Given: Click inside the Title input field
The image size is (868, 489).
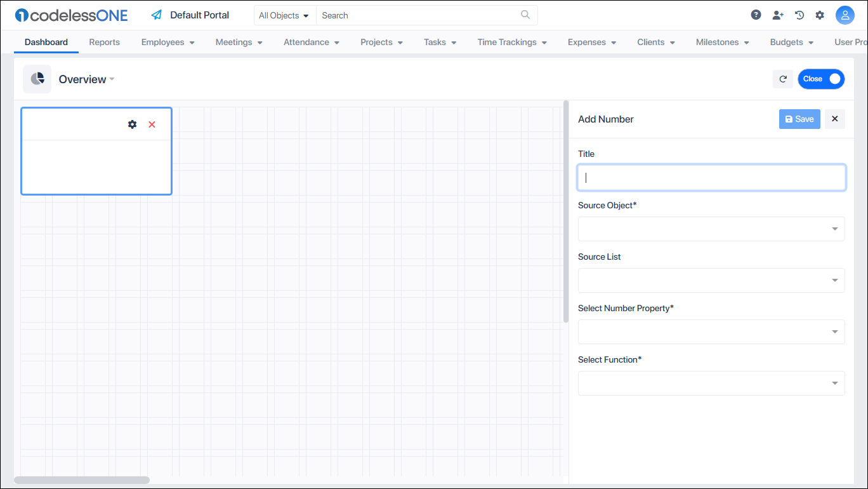Looking at the screenshot, I should (x=711, y=177).
